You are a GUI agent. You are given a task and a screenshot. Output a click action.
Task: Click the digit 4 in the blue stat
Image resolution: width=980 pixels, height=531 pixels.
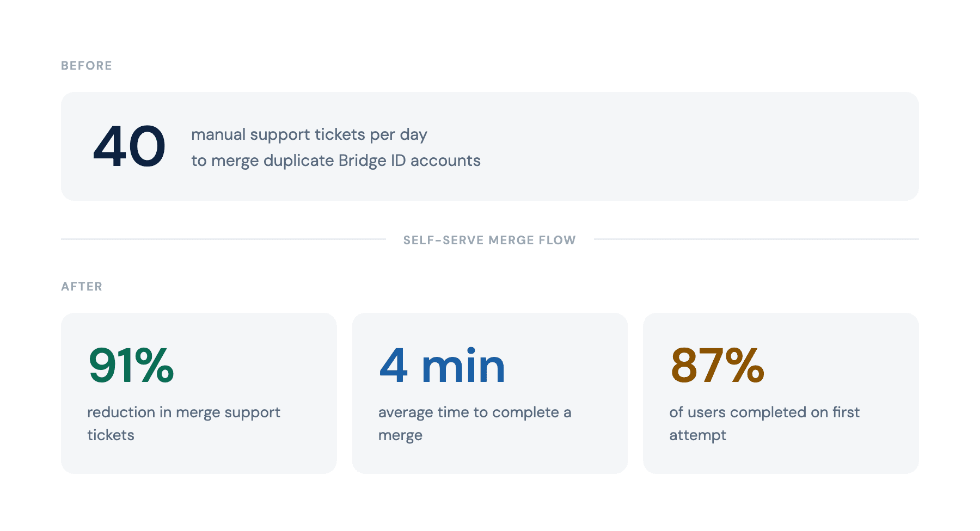pyautogui.click(x=393, y=366)
